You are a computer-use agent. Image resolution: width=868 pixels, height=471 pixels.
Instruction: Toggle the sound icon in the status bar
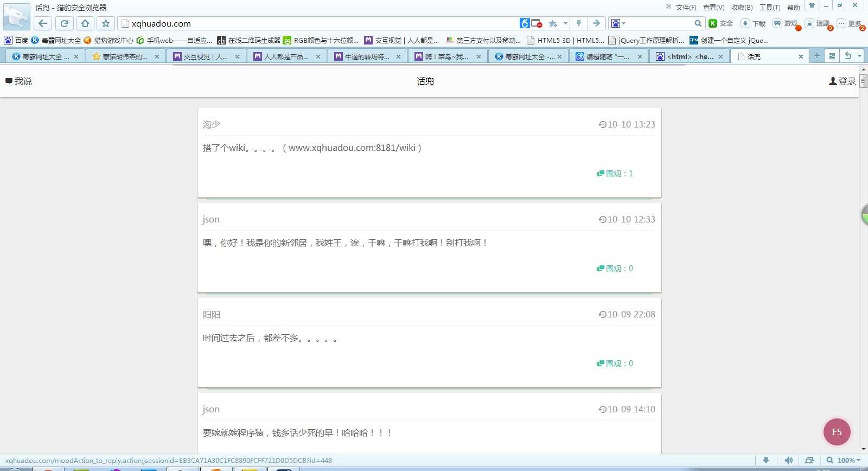(788, 460)
